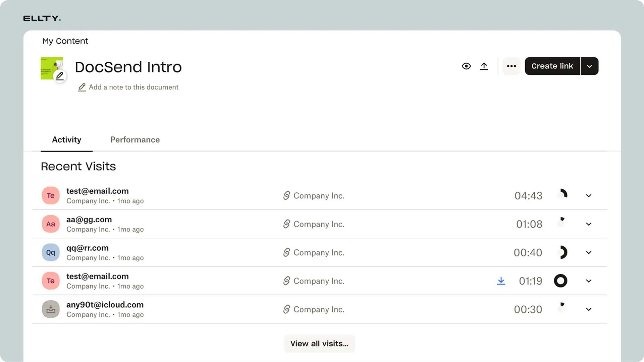Click the link icon in the qq@rr.com row

point(286,252)
